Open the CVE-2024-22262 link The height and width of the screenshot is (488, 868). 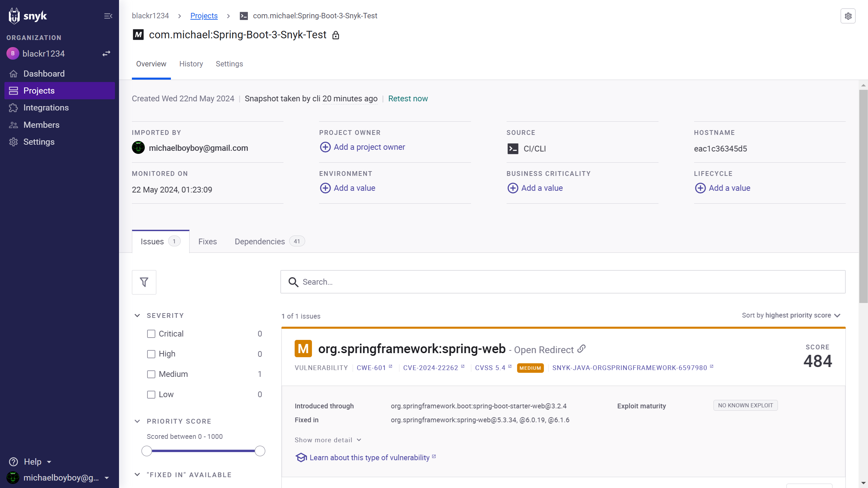coord(434,368)
